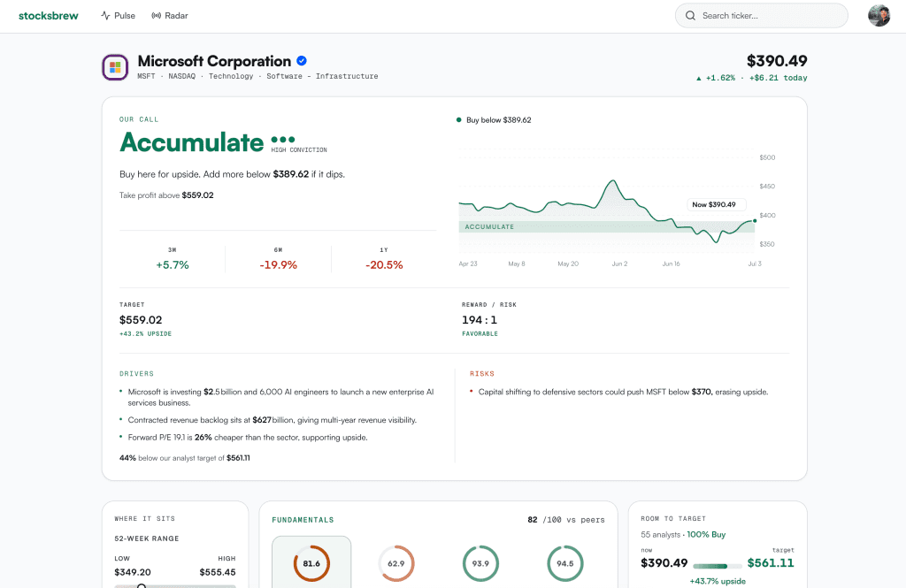Click the Jun 16 chart date label
Viewport: 906px width, 588px height.
671,264
